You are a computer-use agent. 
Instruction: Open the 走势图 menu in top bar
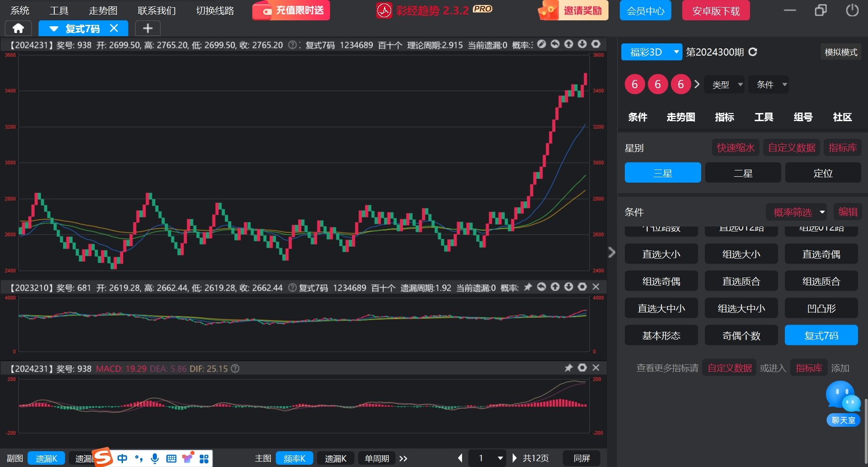(x=103, y=10)
